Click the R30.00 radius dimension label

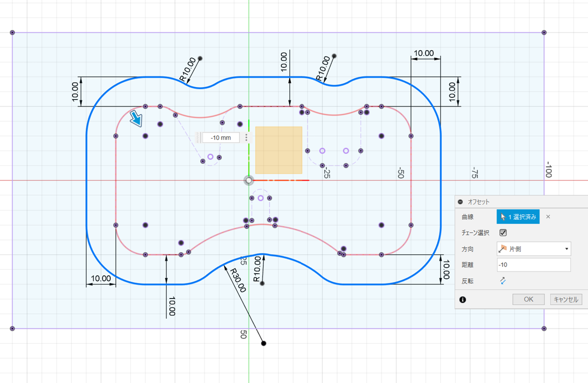click(237, 280)
